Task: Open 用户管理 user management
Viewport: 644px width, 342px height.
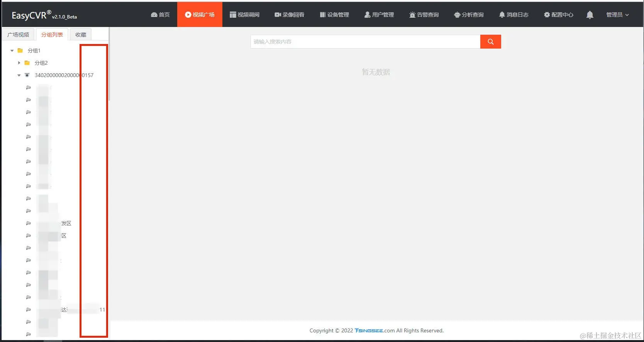Action: [379, 15]
